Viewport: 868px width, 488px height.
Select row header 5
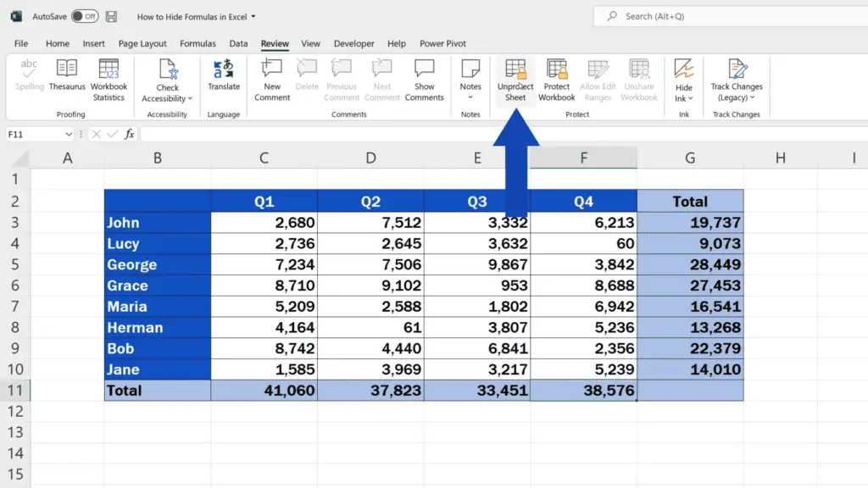pyautogui.click(x=15, y=264)
